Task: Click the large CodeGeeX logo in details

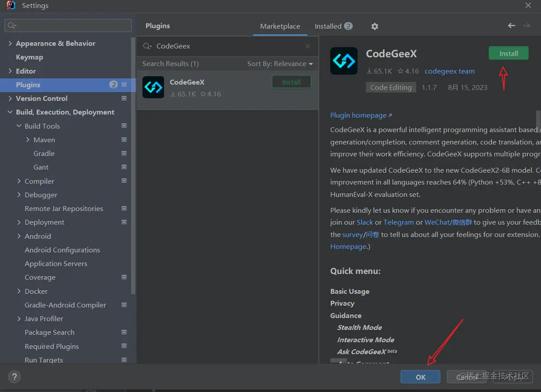Action: (x=344, y=61)
